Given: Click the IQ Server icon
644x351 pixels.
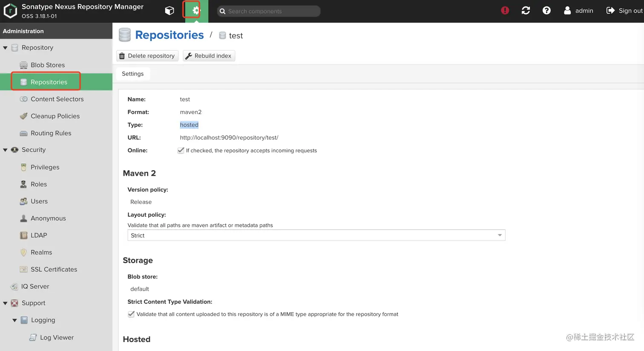Looking at the screenshot, I should point(14,287).
